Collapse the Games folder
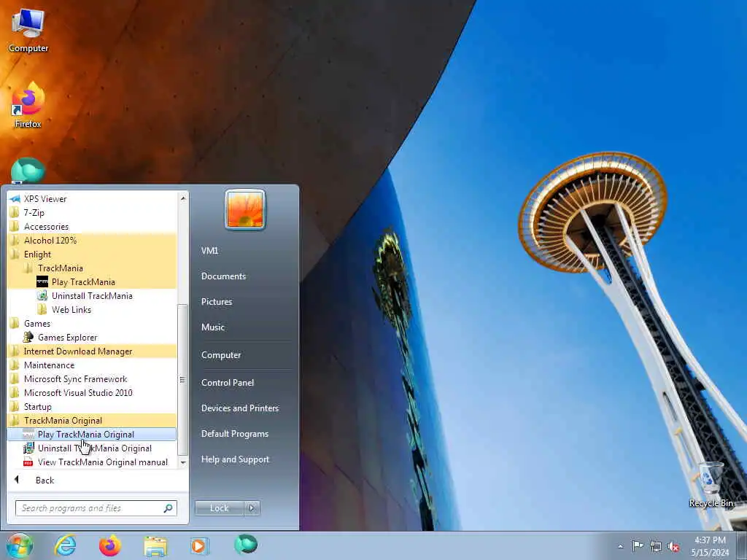Image resolution: width=747 pixels, height=560 pixels. pyautogui.click(x=93, y=323)
